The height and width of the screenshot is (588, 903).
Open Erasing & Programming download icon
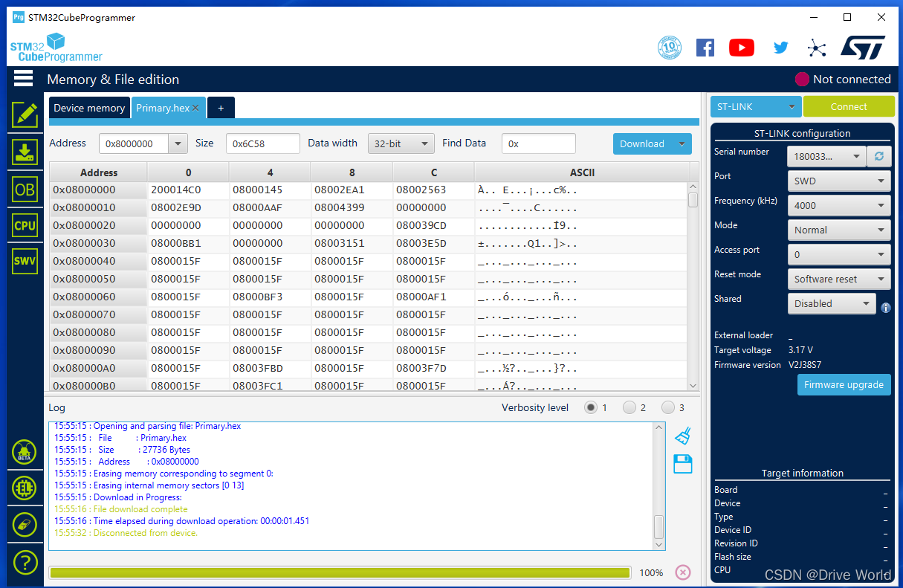tap(25, 152)
